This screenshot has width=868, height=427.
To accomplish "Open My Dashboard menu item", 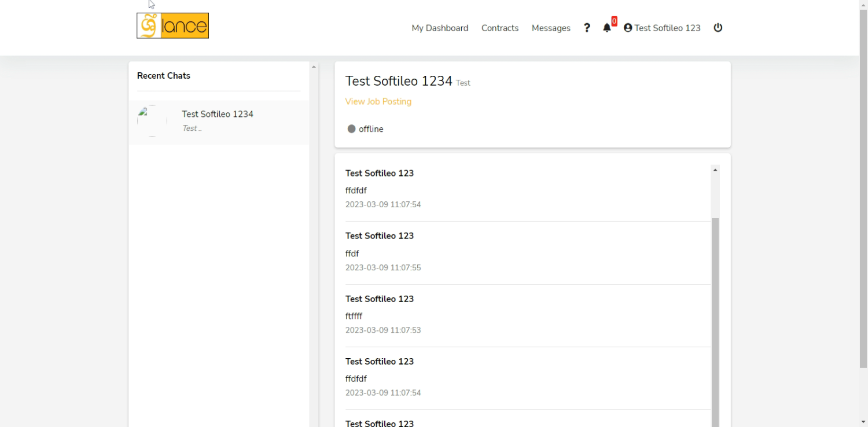I will tap(440, 28).
